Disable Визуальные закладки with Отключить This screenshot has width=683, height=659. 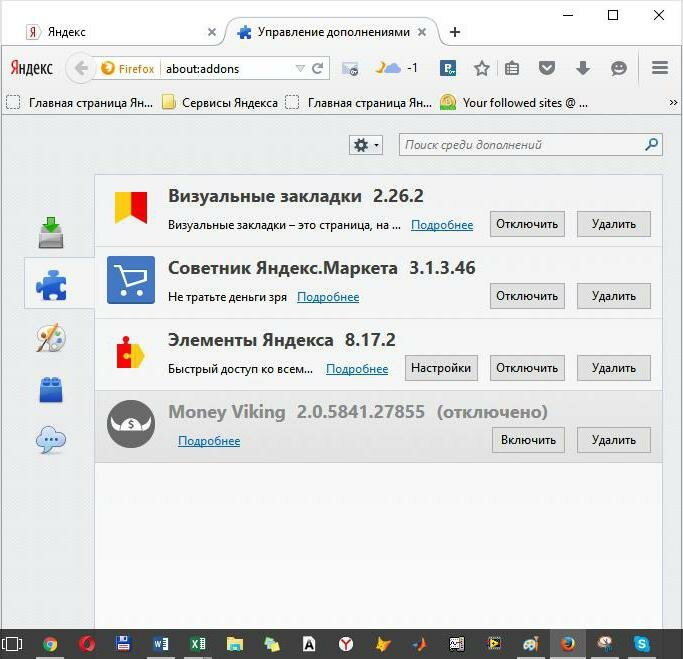527,224
